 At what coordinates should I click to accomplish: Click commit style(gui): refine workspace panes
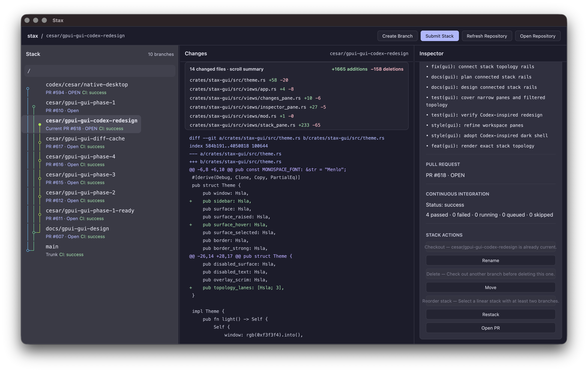coord(474,125)
